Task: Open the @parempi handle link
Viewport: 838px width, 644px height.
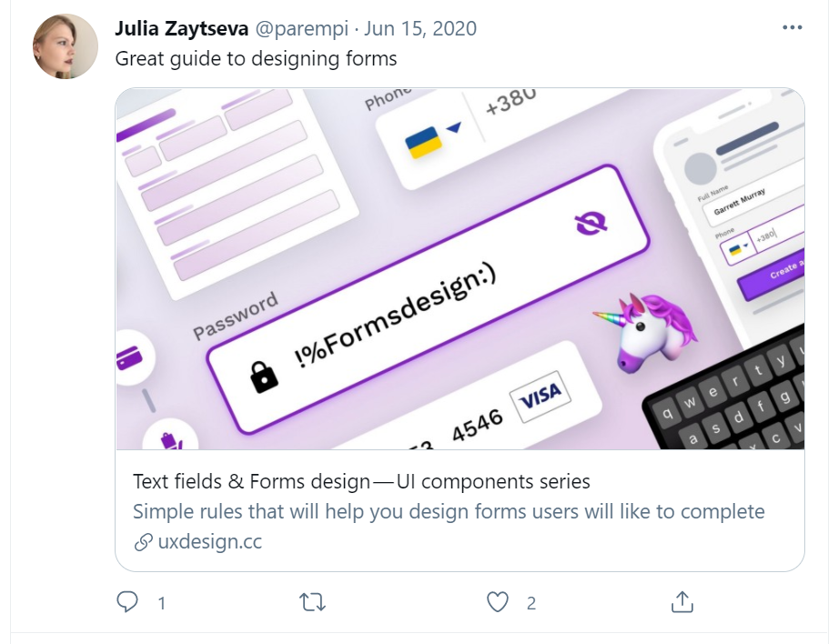Action: click(x=301, y=29)
